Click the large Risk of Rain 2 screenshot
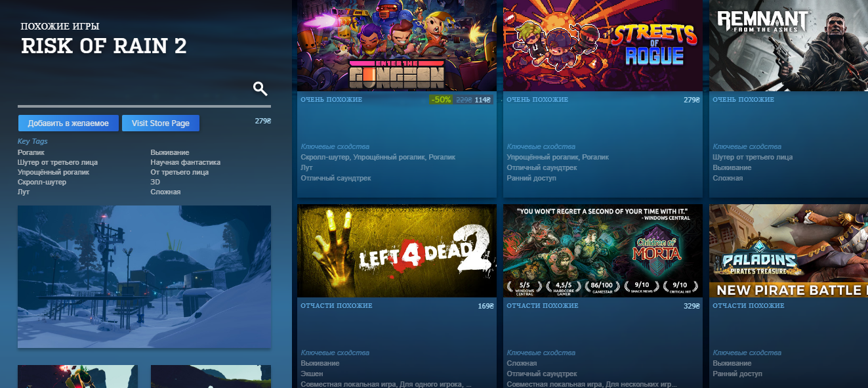 [x=144, y=276]
